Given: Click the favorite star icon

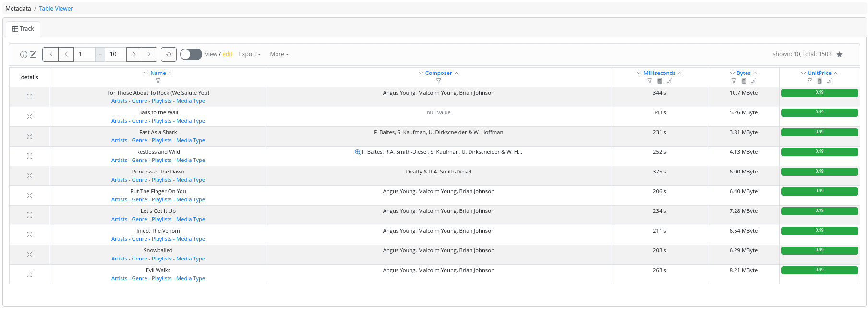Looking at the screenshot, I should 839,55.
